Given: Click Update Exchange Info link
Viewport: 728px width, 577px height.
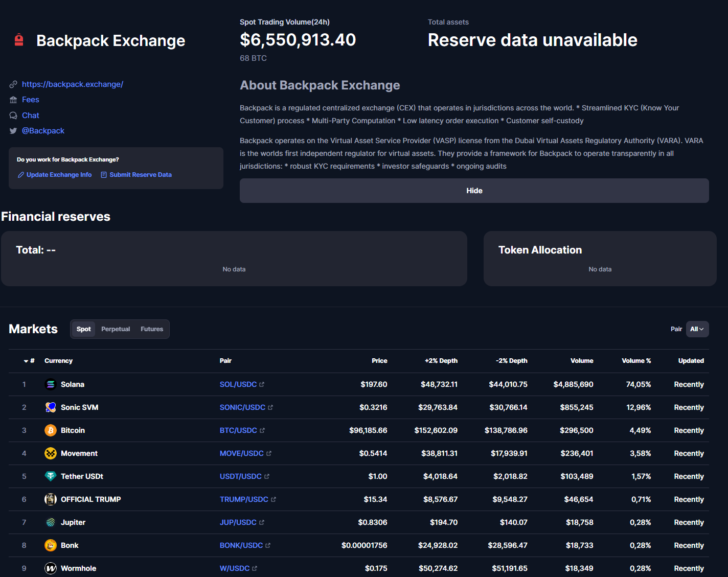Looking at the screenshot, I should pyautogui.click(x=59, y=175).
